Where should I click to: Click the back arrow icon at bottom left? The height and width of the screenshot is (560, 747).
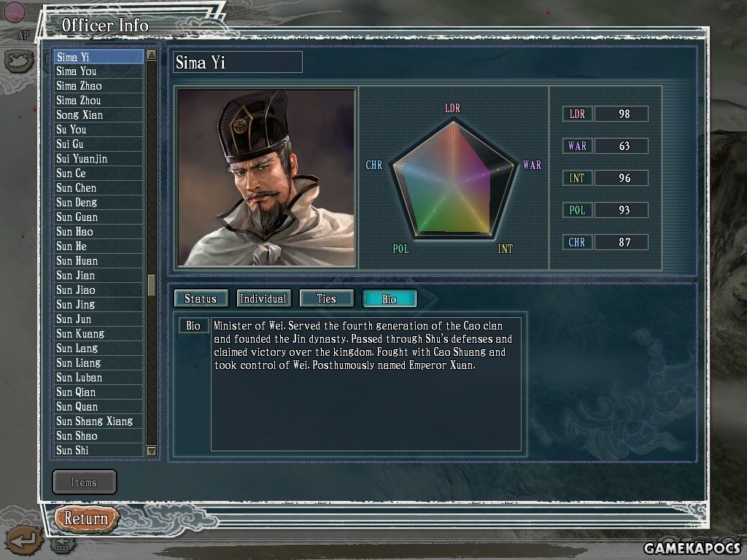24,540
